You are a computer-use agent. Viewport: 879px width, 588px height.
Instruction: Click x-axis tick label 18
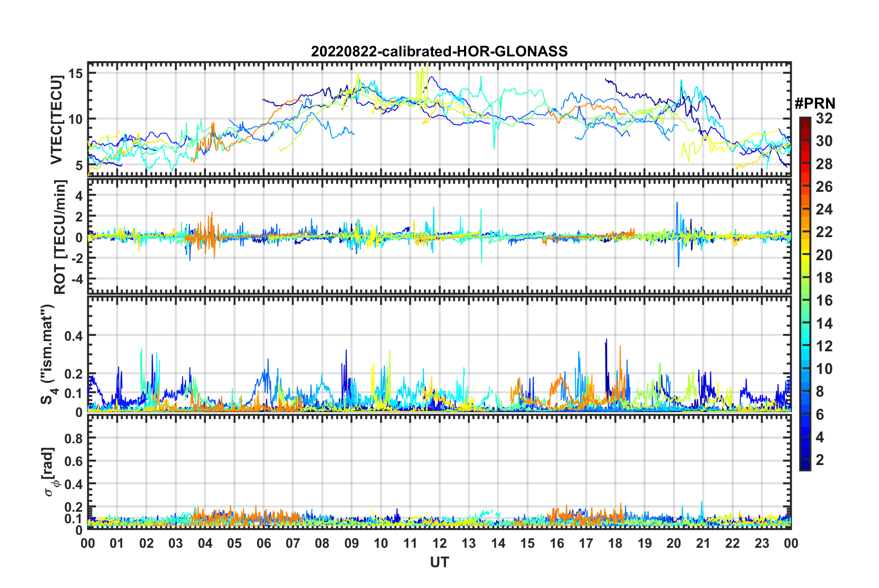[x=615, y=543]
